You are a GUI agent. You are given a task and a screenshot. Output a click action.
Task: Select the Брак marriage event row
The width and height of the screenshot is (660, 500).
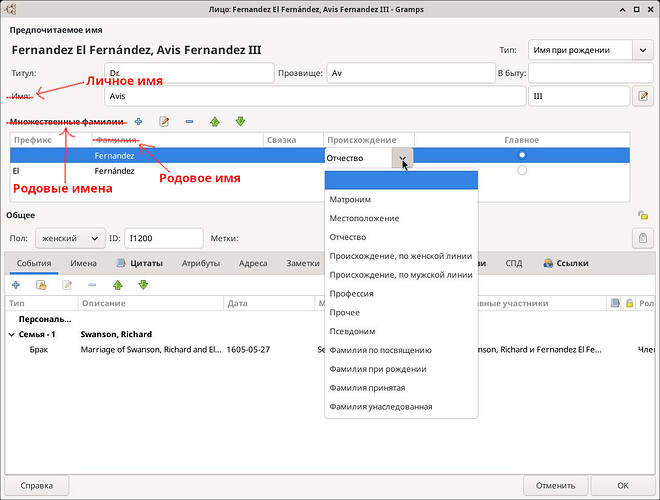[330, 350]
